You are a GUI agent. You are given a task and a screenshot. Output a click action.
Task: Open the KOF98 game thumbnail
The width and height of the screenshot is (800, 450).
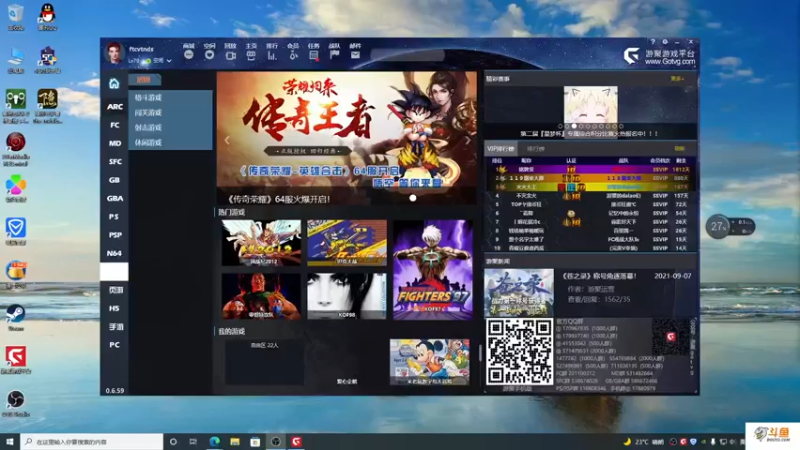[x=347, y=296]
